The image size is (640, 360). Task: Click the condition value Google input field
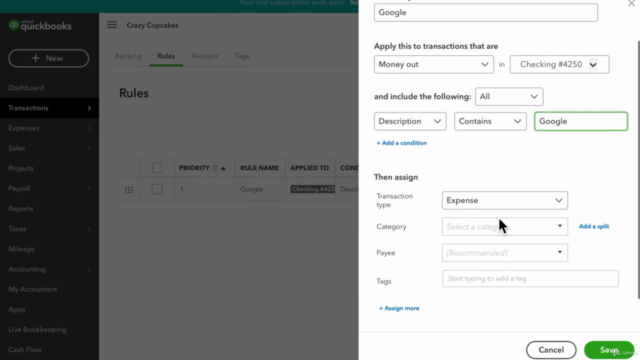(581, 121)
